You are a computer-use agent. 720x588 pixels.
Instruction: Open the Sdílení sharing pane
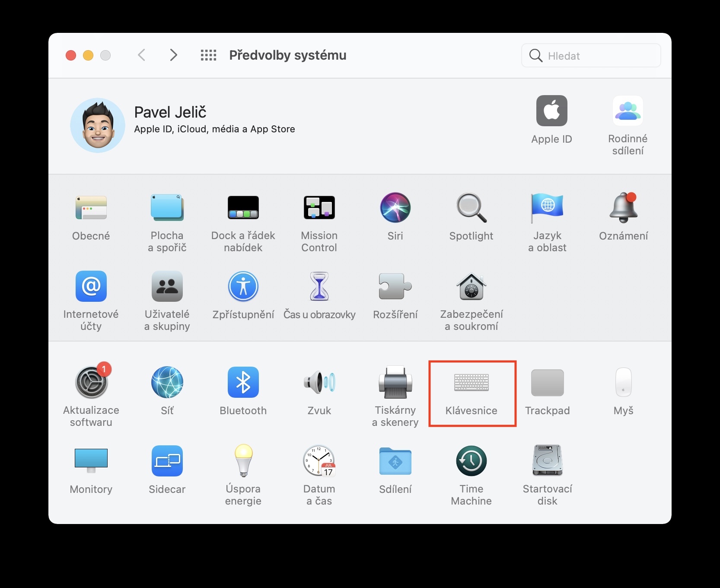pyautogui.click(x=395, y=470)
